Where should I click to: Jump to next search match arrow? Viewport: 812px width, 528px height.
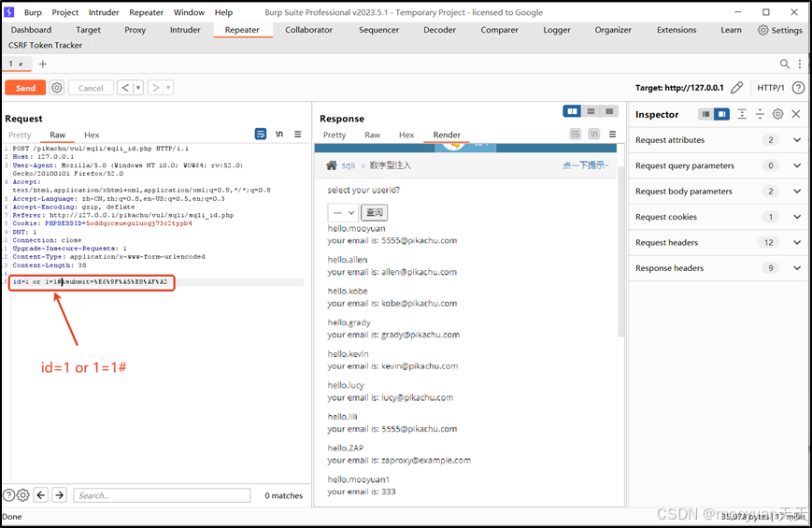(x=60, y=495)
